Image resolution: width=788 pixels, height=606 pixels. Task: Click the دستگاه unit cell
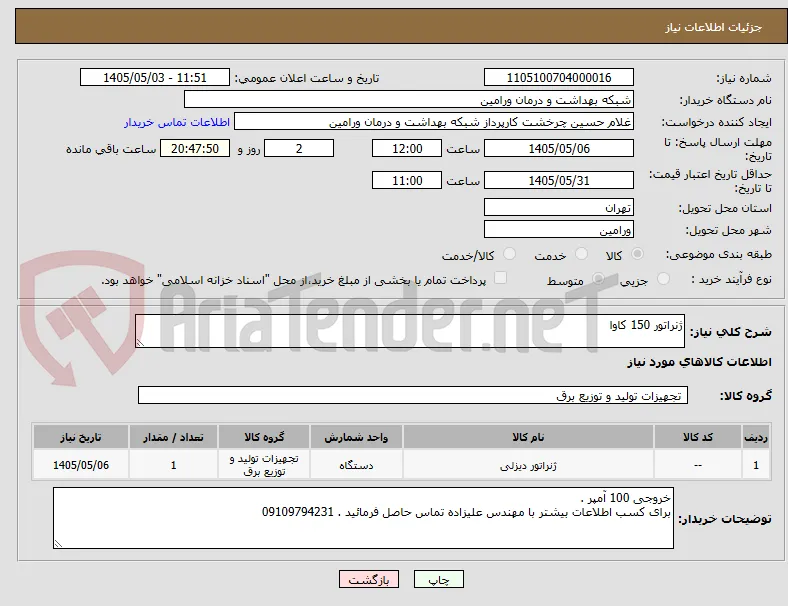coord(356,465)
